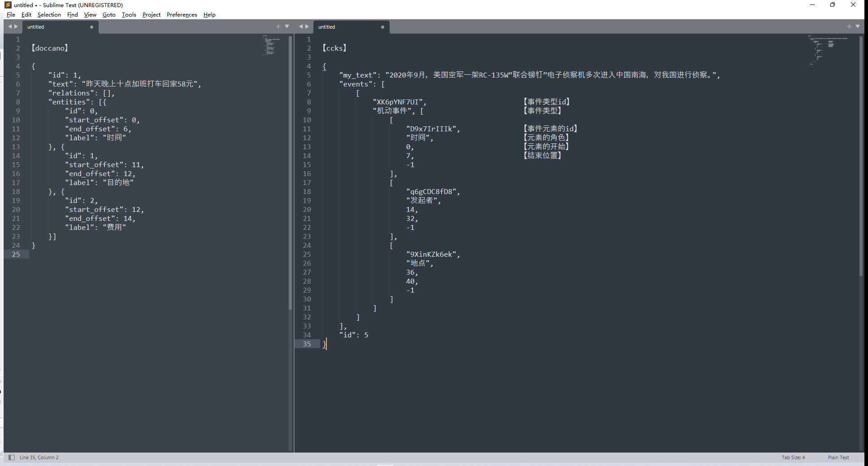Viewport: 868px width, 466px height.
Task: Go to next tab in left pane
Action: (16, 26)
